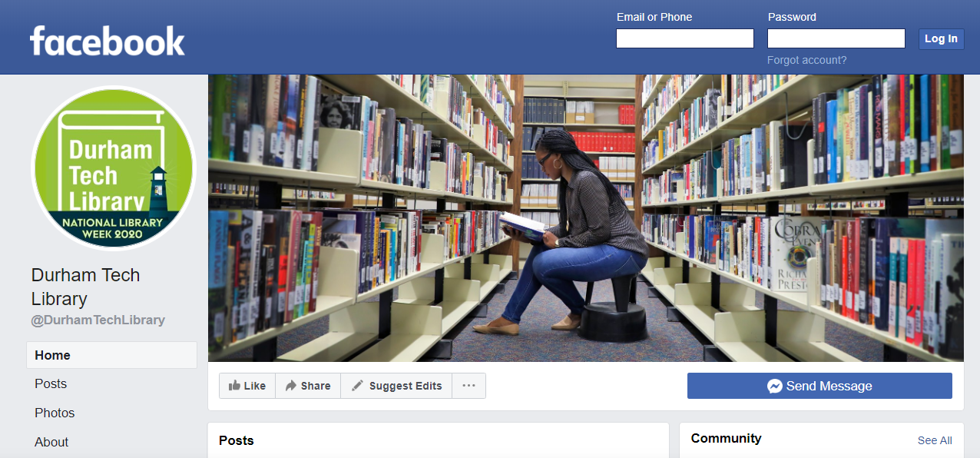Open the library cover photo
Viewport: 980px width, 458px height.
(x=586, y=218)
